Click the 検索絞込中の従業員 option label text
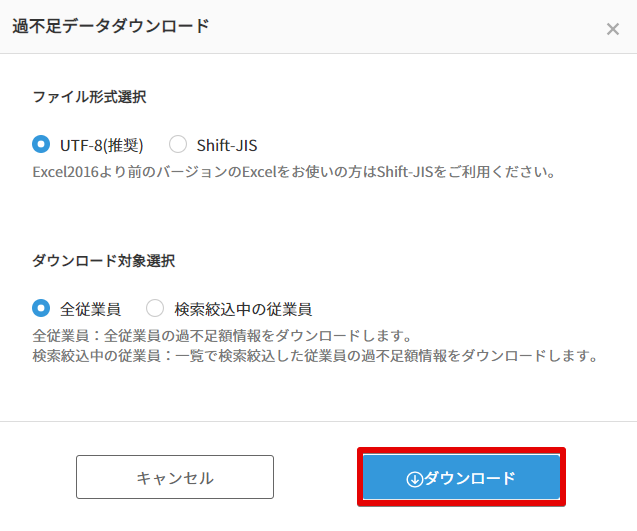Screen dimensions: 637x531 (243, 309)
